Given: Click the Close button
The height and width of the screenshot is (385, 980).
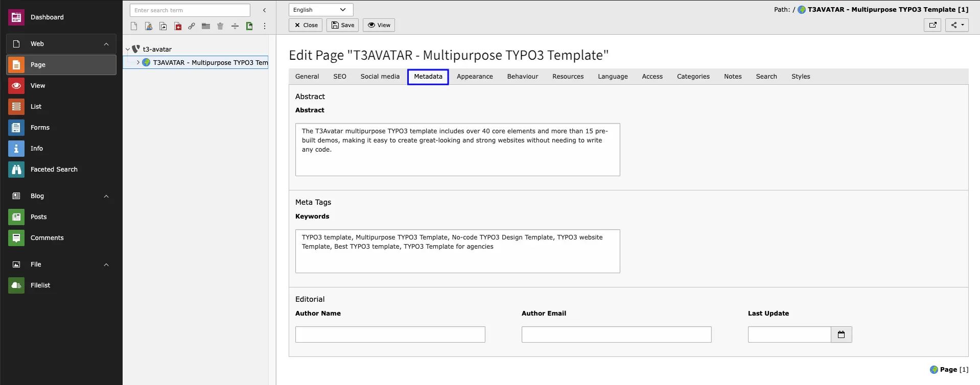Looking at the screenshot, I should (306, 25).
